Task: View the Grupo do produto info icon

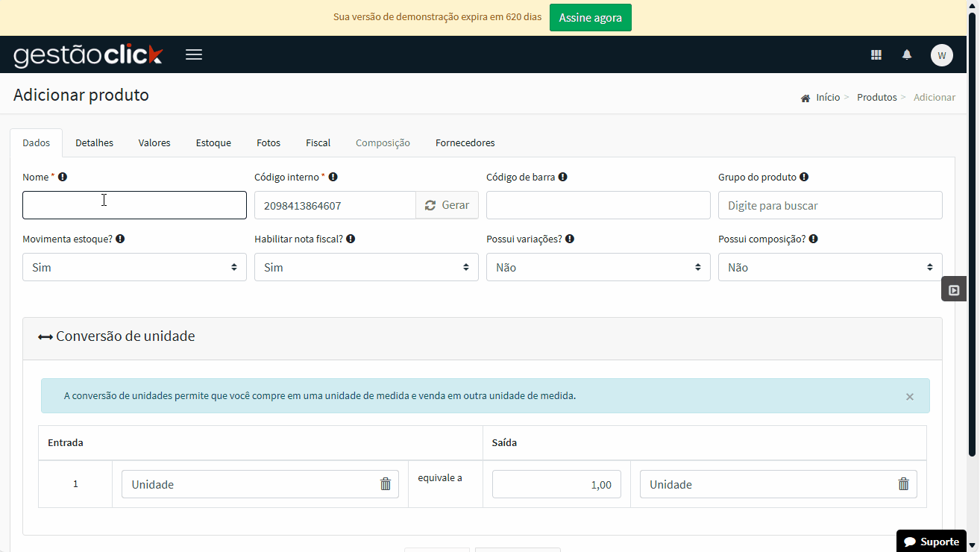Action: pyautogui.click(x=804, y=176)
